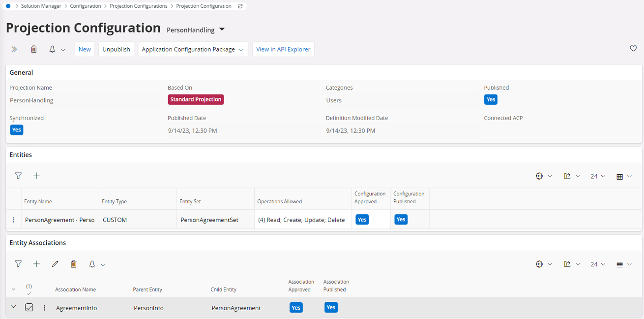The image size is (644, 319).
Task: Open the PersonHandling record selector dropdown
Action: (x=222, y=30)
